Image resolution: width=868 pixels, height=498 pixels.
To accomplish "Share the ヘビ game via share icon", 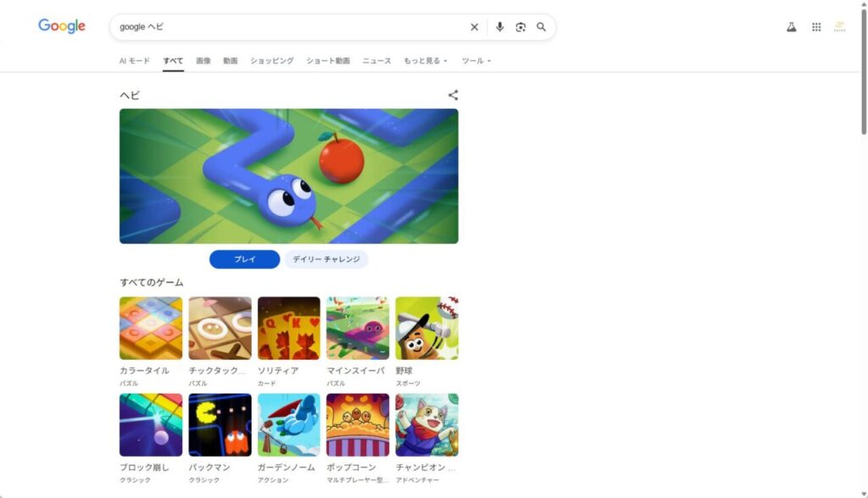I will coord(453,95).
